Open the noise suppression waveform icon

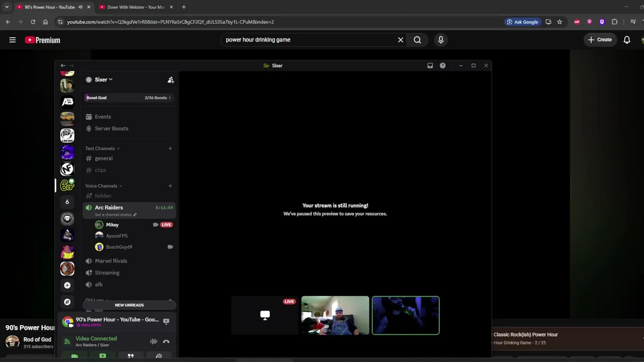click(153, 341)
